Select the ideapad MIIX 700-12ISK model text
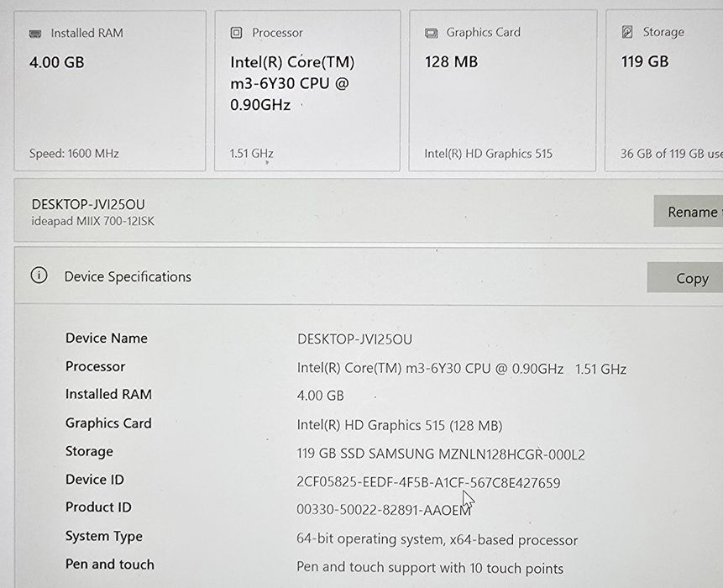The width and height of the screenshot is (723, 588). click(92, 222)
